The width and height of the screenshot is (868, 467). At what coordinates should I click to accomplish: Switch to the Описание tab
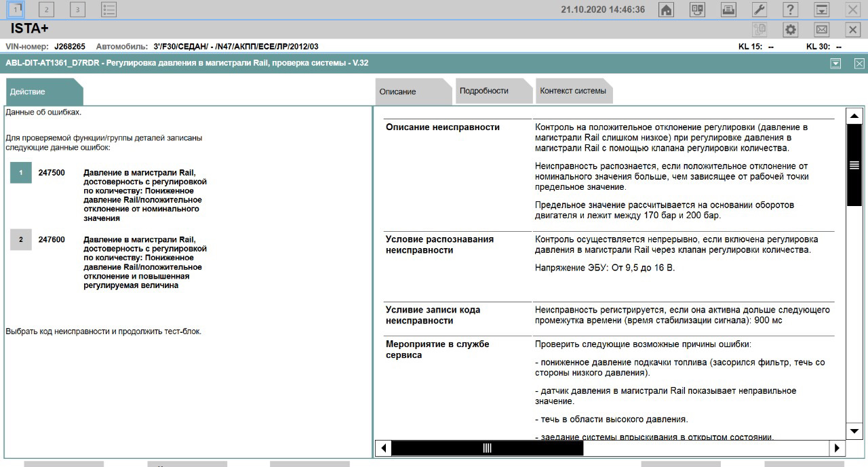pos(412,92)
